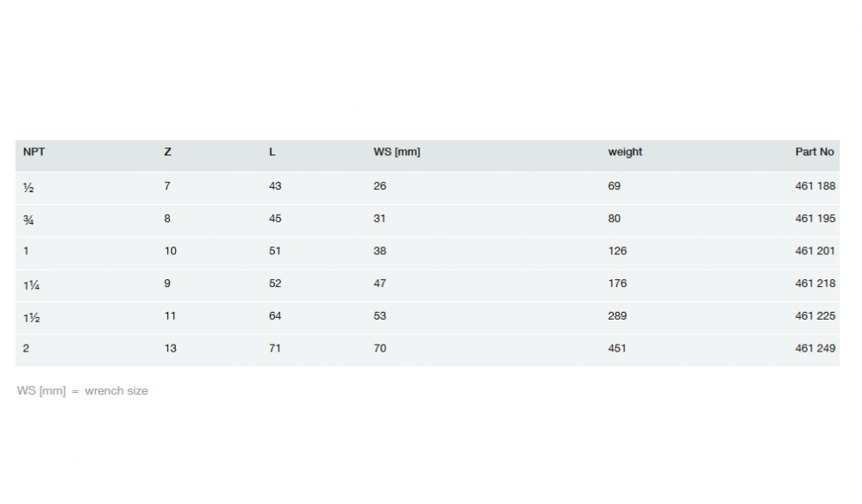
Task: Select the 1½ NPT size cell
Action: [31, 317]
